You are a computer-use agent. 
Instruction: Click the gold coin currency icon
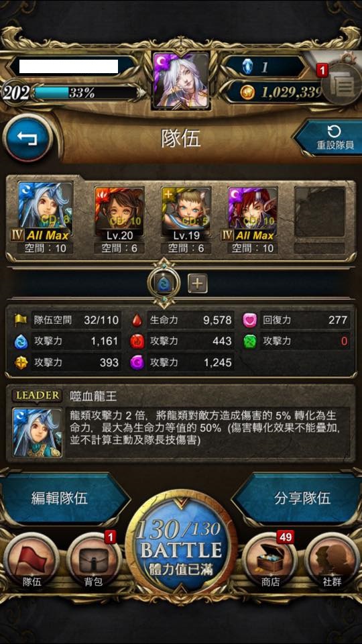click(x=247, y=92)
